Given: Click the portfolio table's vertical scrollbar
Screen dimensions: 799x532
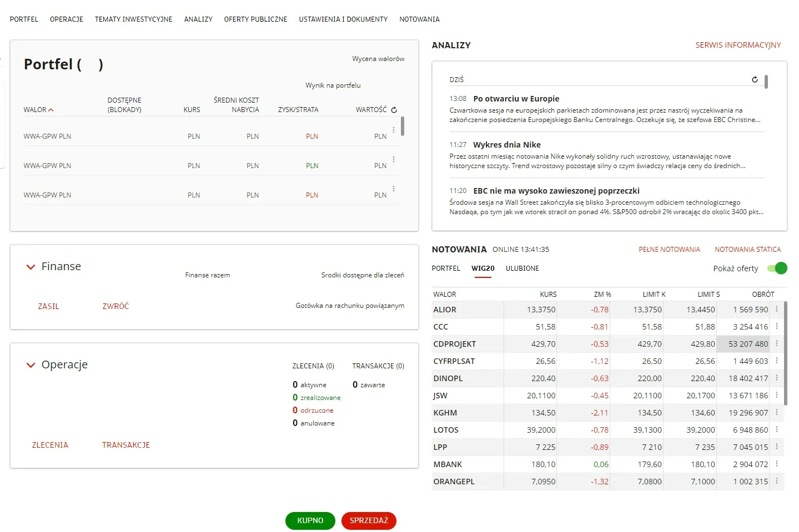Looking at the screenshot, I should click(x=403, y=126).
